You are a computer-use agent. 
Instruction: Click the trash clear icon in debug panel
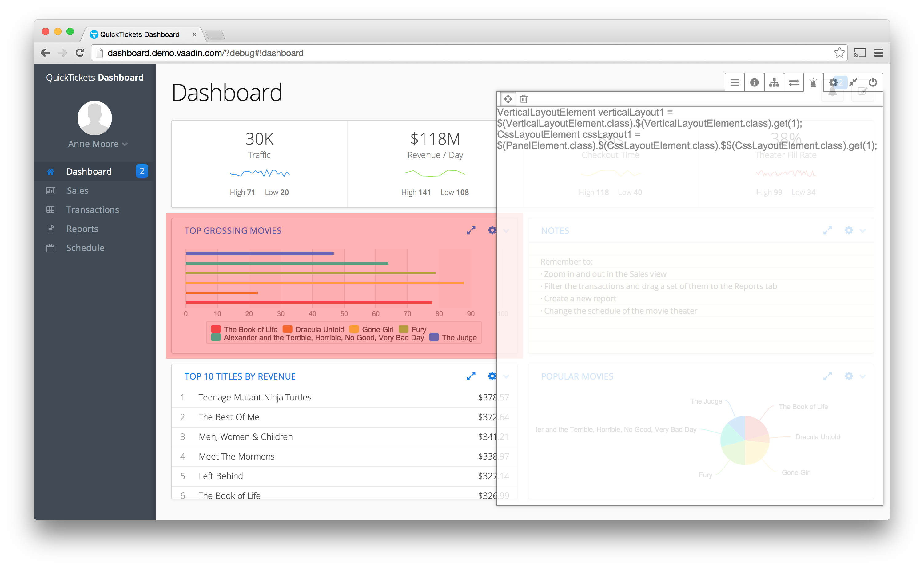pos(524,99)
